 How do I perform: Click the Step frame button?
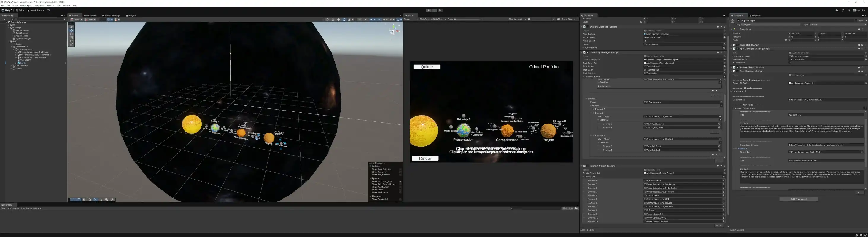point(440,10)
